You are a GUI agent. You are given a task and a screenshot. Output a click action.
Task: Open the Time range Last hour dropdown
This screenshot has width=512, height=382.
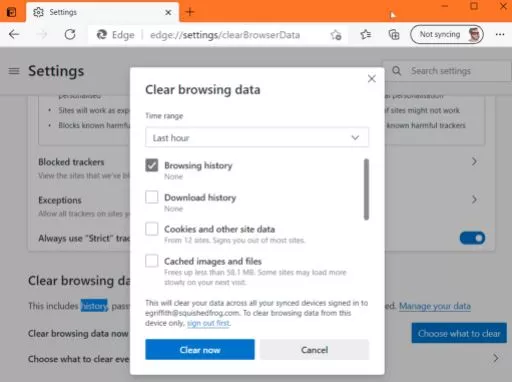click(257, 137)
